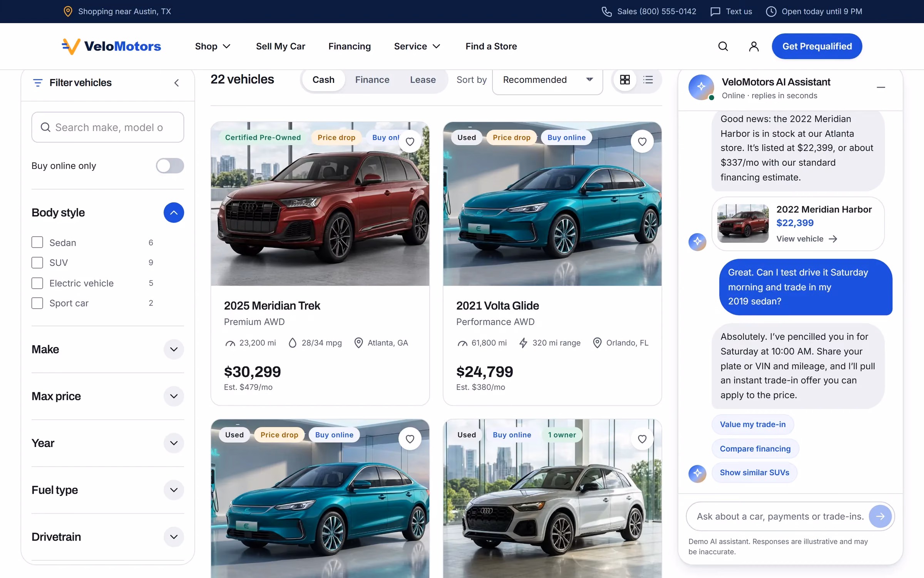This screenshot has width=924, height=578.
Task: Click Value my trade-in suggestion
Action: pos(753,424)
